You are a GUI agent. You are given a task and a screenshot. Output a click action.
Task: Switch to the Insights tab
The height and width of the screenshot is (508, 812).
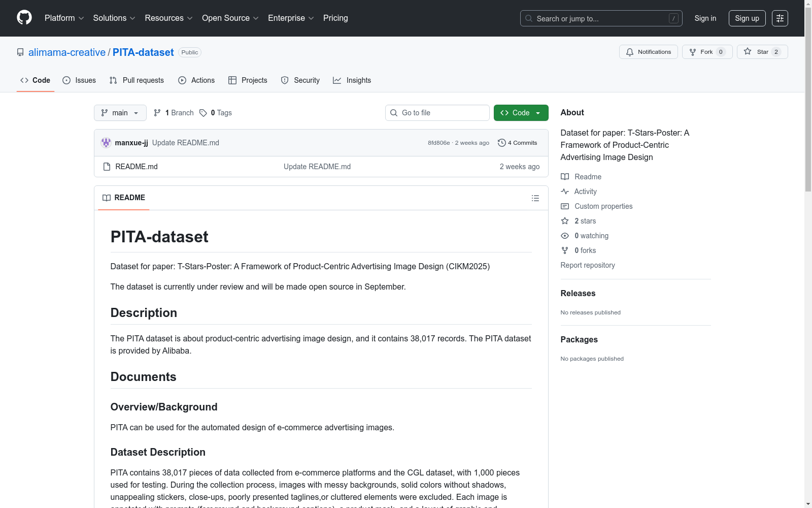(x=352, y=80)
